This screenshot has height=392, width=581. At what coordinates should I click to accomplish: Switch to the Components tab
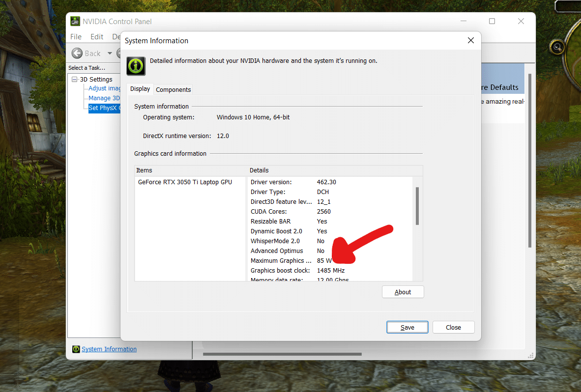tap(174, 89)
